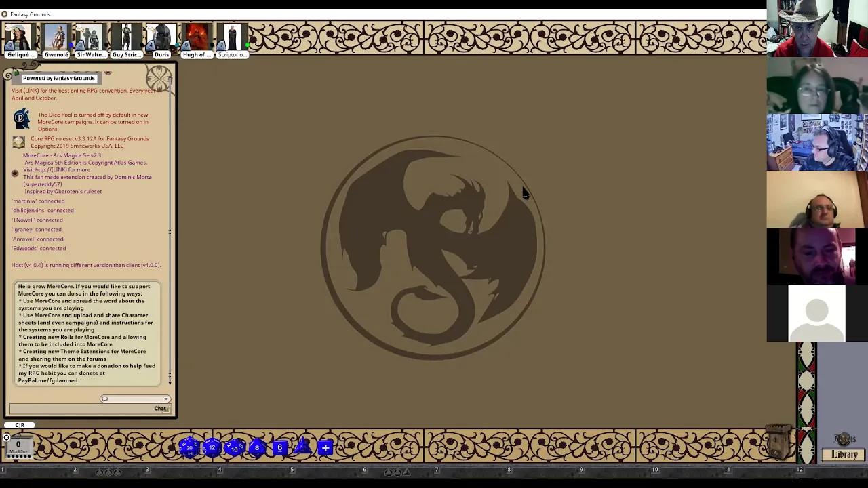The width and height of the screenshot is (868, 488).
Task: Click "'philipjenkins' connected" message
Action: (x=43, y=210)
